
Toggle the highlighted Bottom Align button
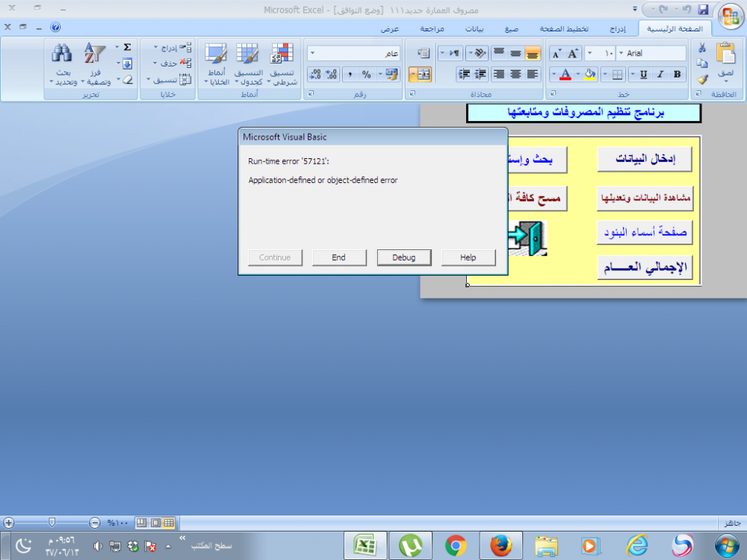pyautogui.click(x=532, y=53)
